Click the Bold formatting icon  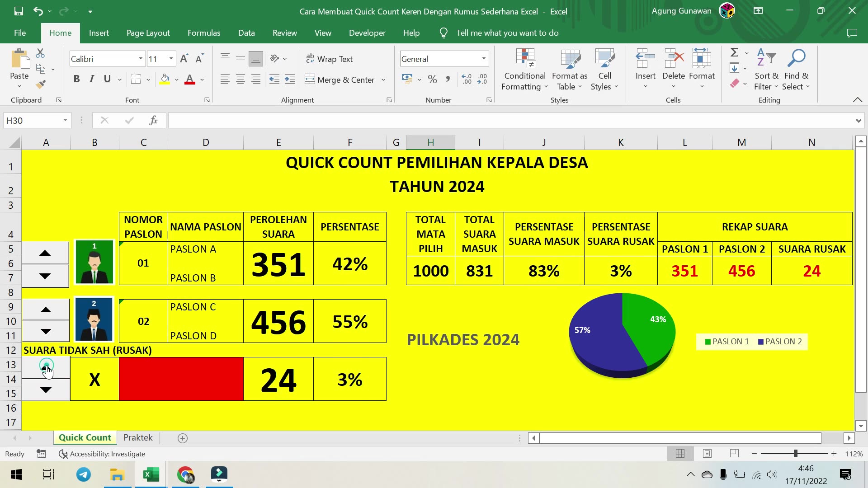click(x=76, y=79)
